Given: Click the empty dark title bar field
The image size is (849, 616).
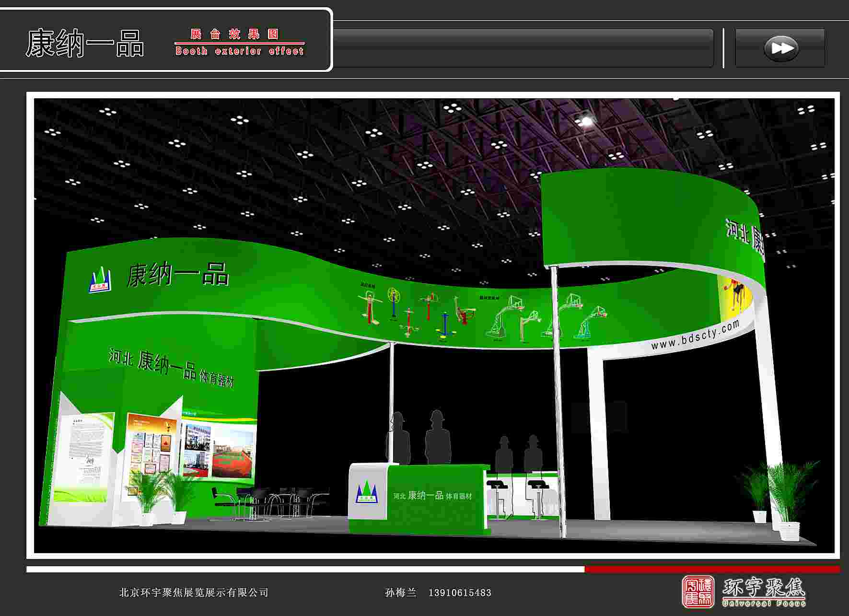Looking at the screenshot, I should pos(523,48).
